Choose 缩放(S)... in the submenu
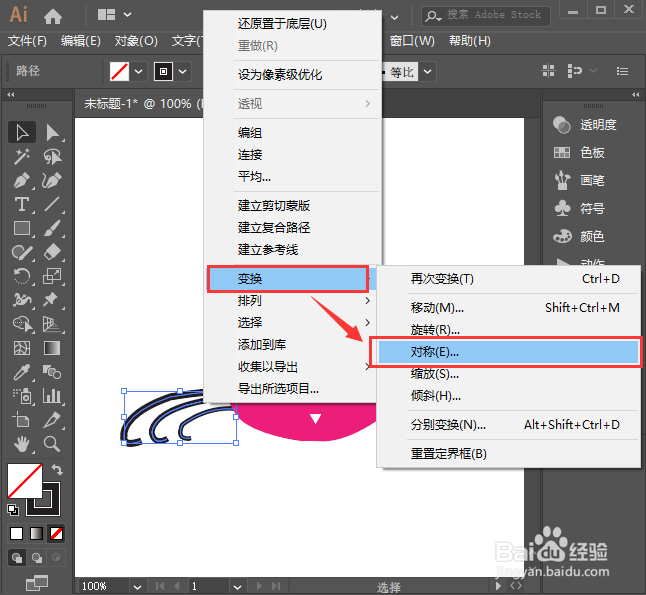 click(x=508, y=374)
